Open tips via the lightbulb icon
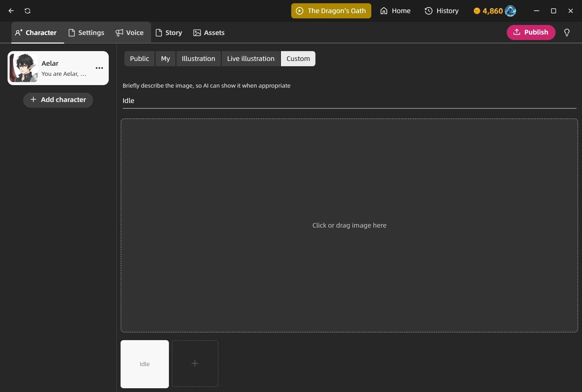 pos(567,32)
